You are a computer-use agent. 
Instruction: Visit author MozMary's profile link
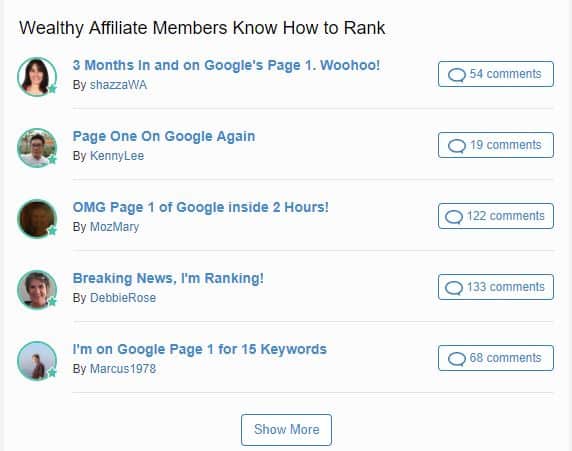[x=114, y=227]
